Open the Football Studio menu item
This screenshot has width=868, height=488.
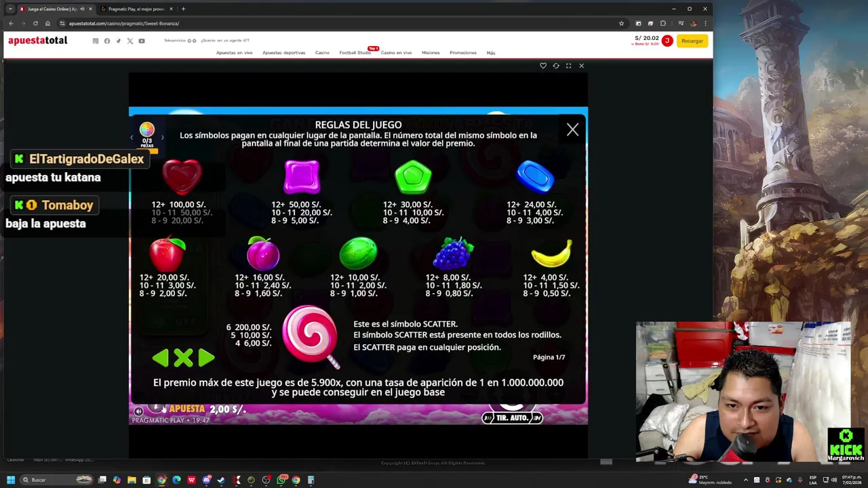point(355,53)
